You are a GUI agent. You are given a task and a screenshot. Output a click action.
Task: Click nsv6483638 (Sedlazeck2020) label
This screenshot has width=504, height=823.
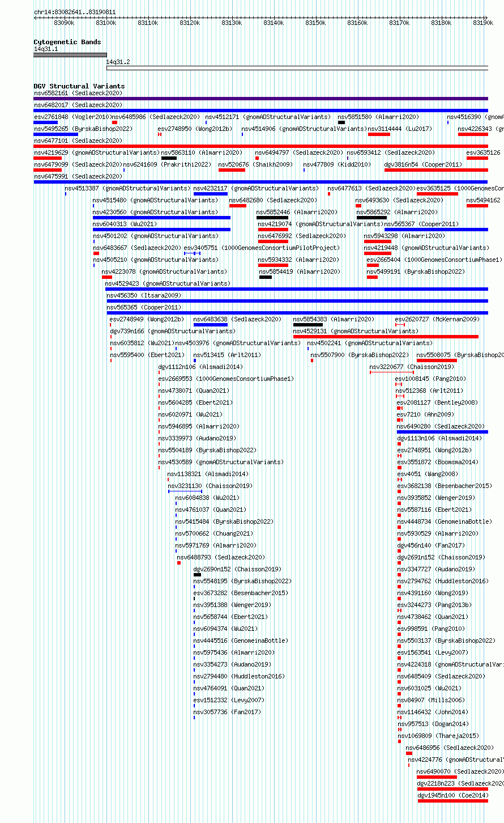pos(237,319)
